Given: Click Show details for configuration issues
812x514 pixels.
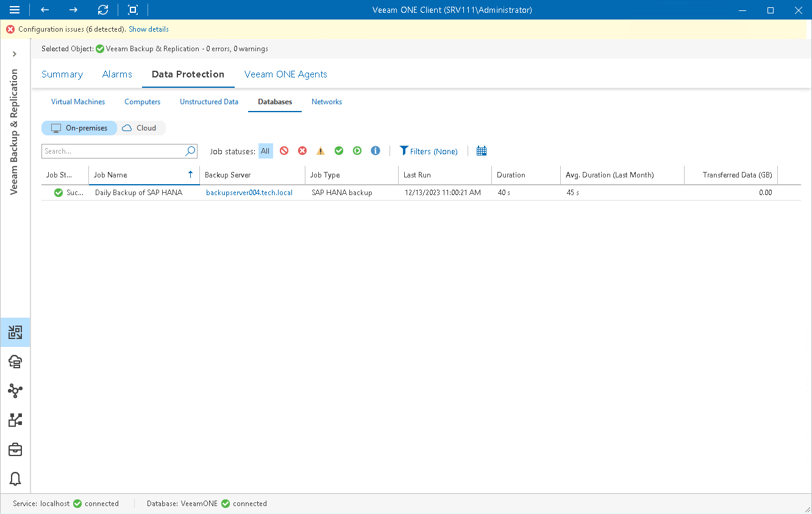Looking at the screenshot, I should 148,29.
